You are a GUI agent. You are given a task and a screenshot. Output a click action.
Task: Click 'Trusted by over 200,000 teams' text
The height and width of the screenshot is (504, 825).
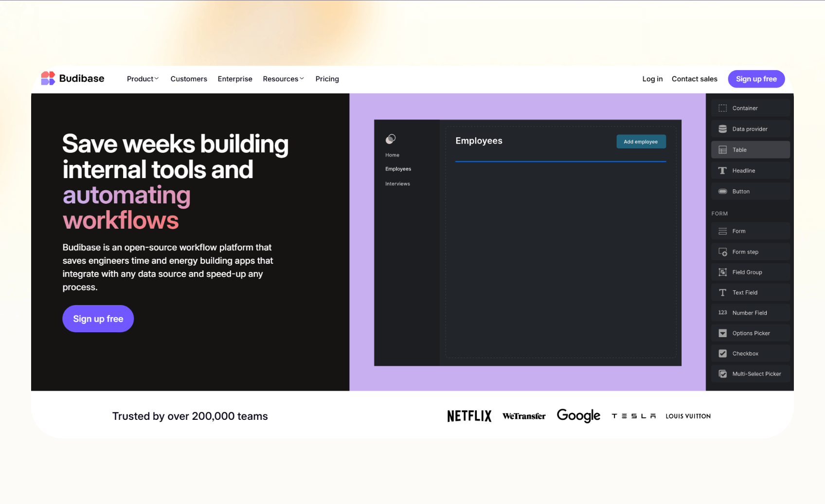pos(190,416)
